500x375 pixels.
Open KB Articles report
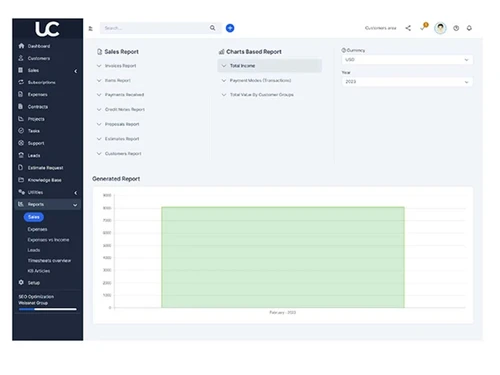(39, 271)
